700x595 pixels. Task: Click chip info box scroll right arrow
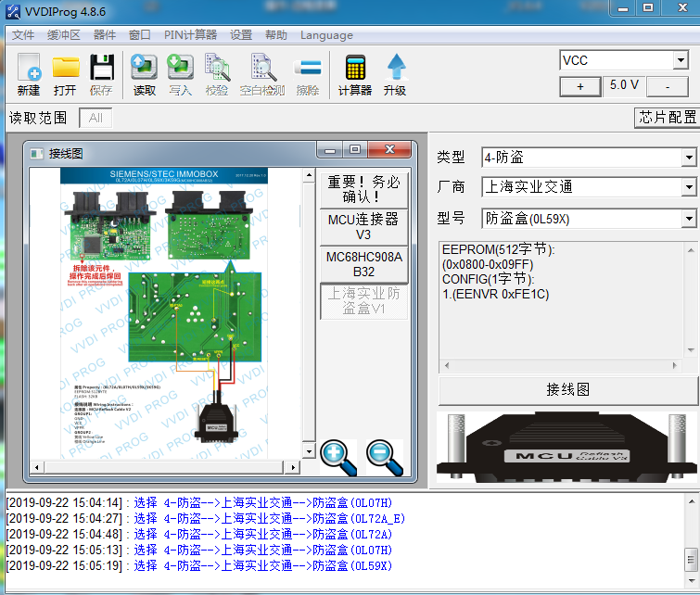(675, 365)
